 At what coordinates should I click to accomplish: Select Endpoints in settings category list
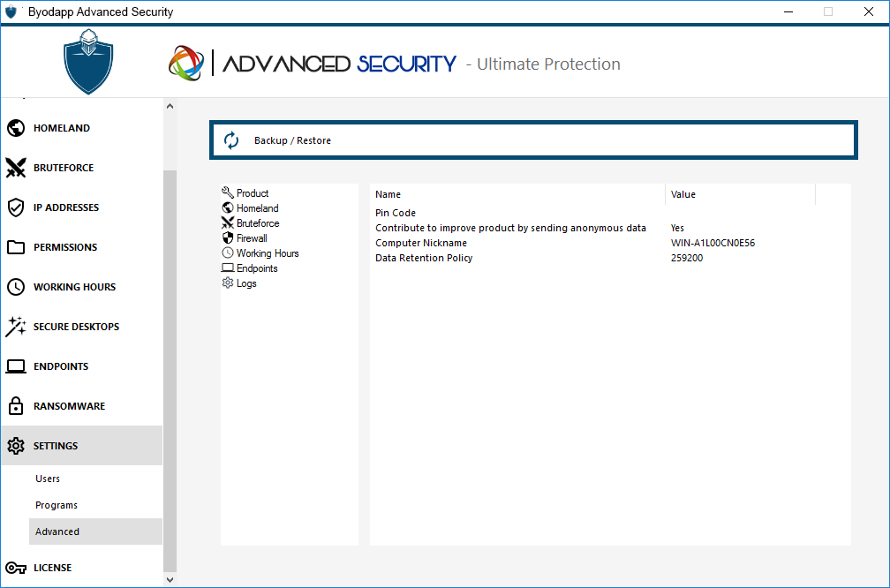[257, 268]
